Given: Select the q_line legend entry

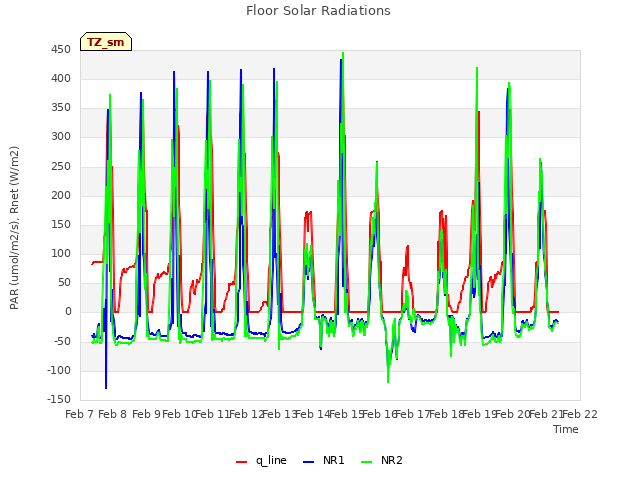Looking at the screenshot, I should [261, 460].
